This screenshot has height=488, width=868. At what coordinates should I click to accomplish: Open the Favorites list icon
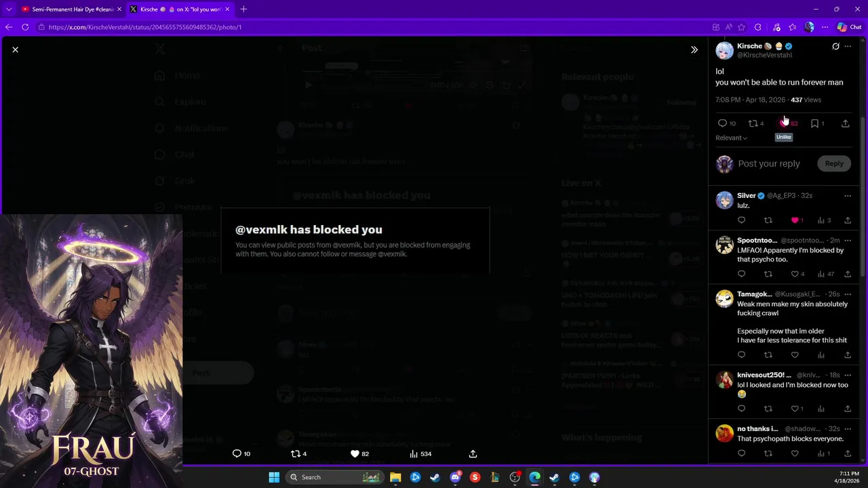coord(792,27)
